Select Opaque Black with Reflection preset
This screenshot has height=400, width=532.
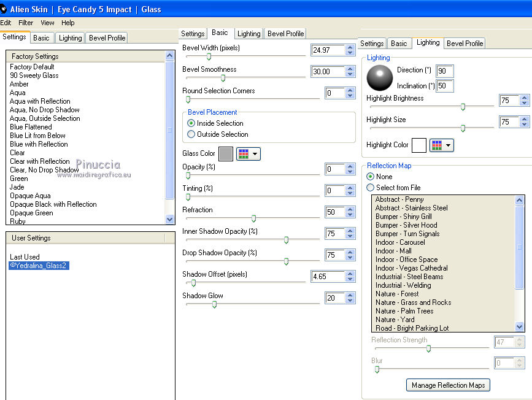[x=53, y=204]
